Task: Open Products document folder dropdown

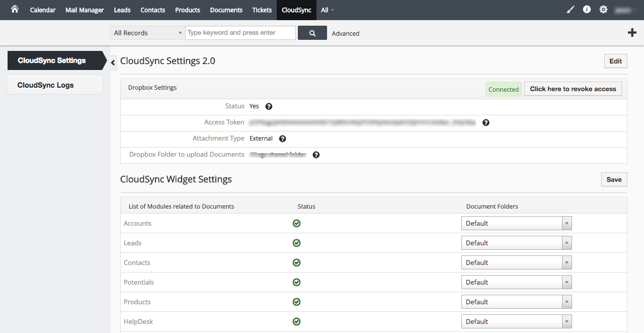Action: pos(516,302)
